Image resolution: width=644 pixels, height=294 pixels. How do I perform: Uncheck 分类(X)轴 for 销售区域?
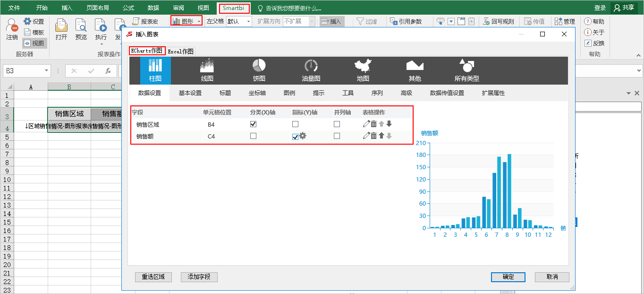point(253,124)
